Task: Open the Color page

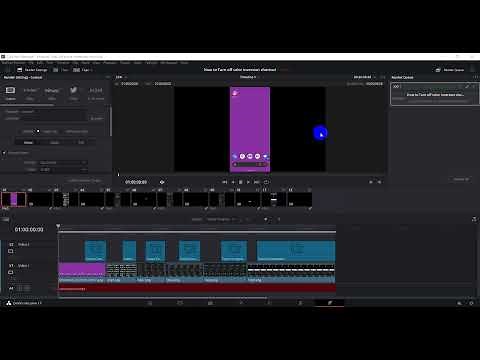Action: click(x=269, y=303)
